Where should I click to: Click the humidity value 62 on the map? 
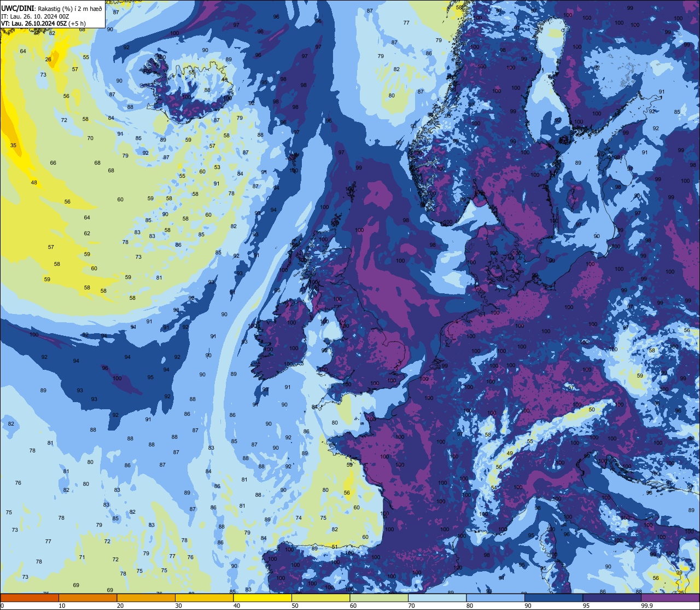click(87, 234)
